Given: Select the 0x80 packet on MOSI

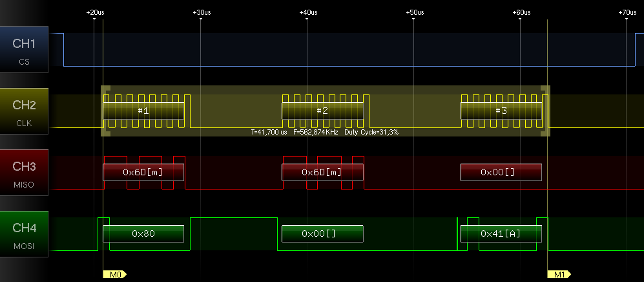Looking at the screenshot, I should 143,233.
